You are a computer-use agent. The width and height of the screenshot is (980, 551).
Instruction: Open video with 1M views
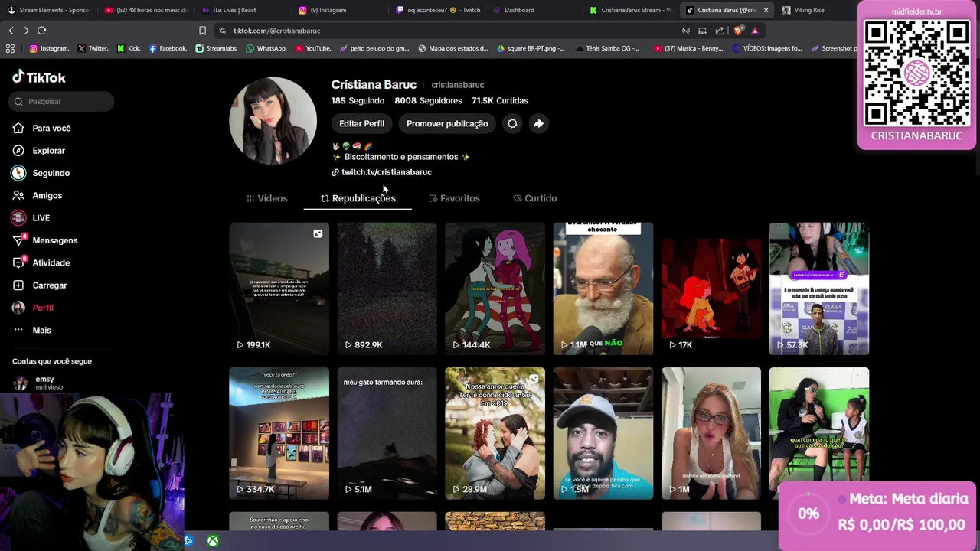(x=711, y=433)
